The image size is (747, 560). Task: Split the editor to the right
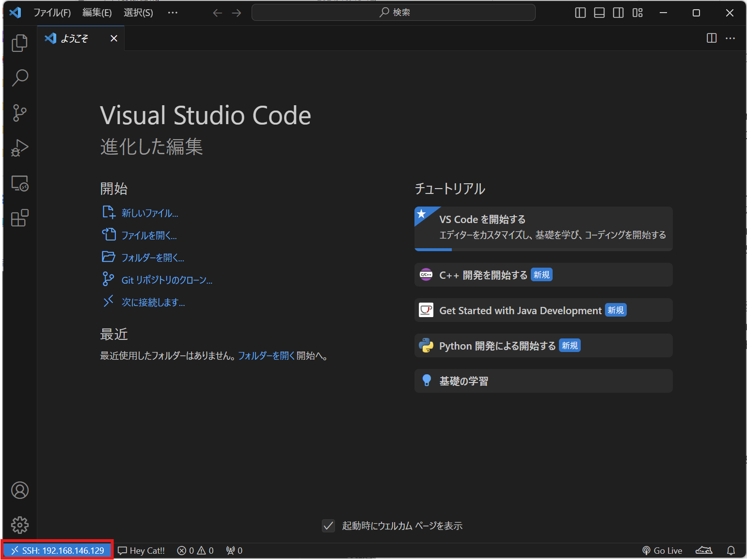point(712,38)
